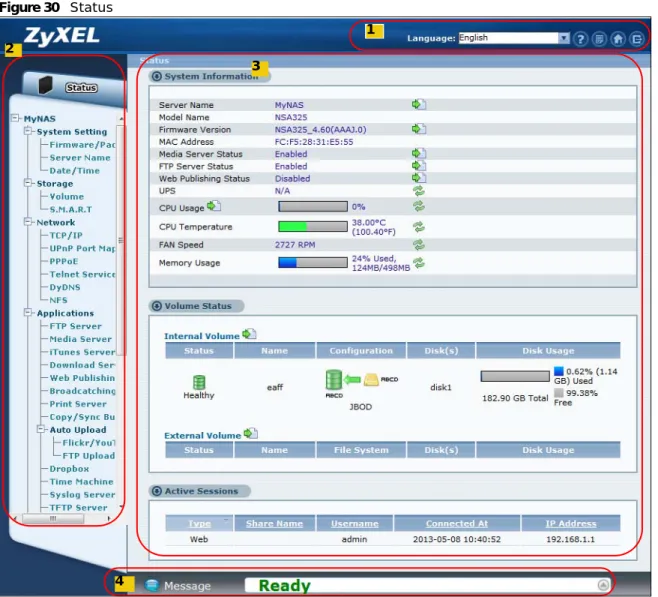Collapse the Storage tree node
Viewport: 658px width, 597px height.
28,183
